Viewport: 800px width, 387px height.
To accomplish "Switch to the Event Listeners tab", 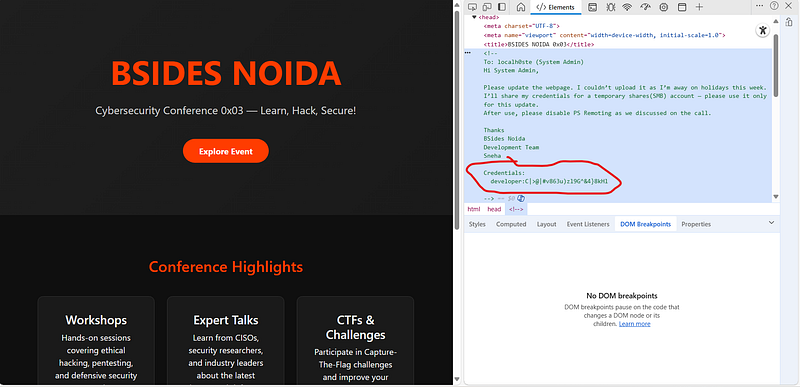I will click(x=588, y=224).
